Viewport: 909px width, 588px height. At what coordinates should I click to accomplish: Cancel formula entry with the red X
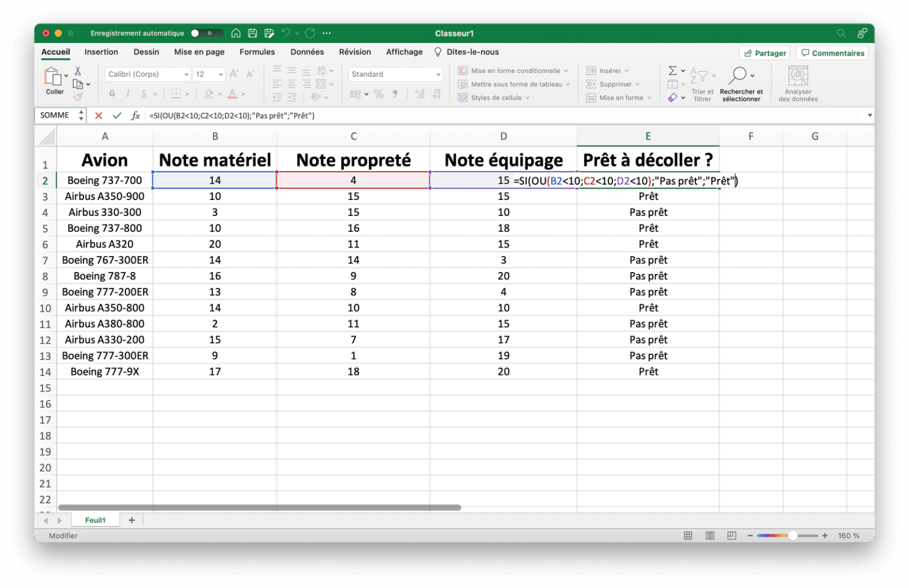(x=99, y=116)
